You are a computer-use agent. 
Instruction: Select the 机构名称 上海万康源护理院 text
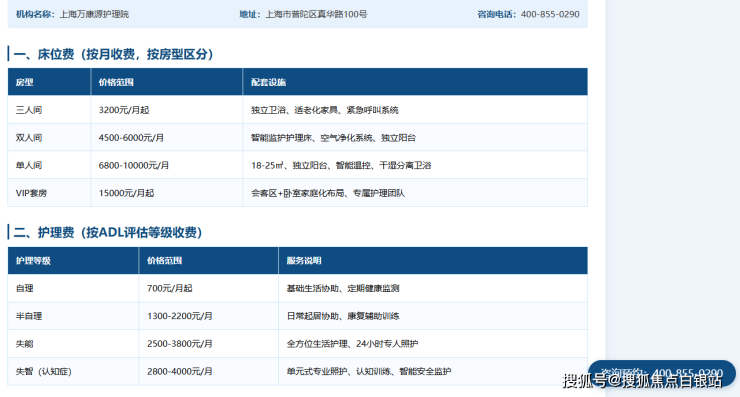pos(72,14)
